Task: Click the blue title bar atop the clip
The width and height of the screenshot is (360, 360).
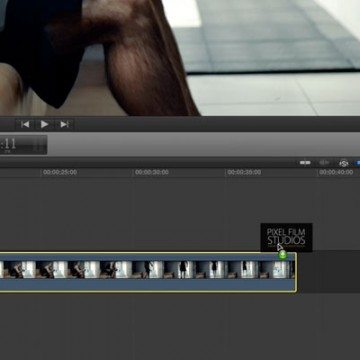Action: coord(147,257)
